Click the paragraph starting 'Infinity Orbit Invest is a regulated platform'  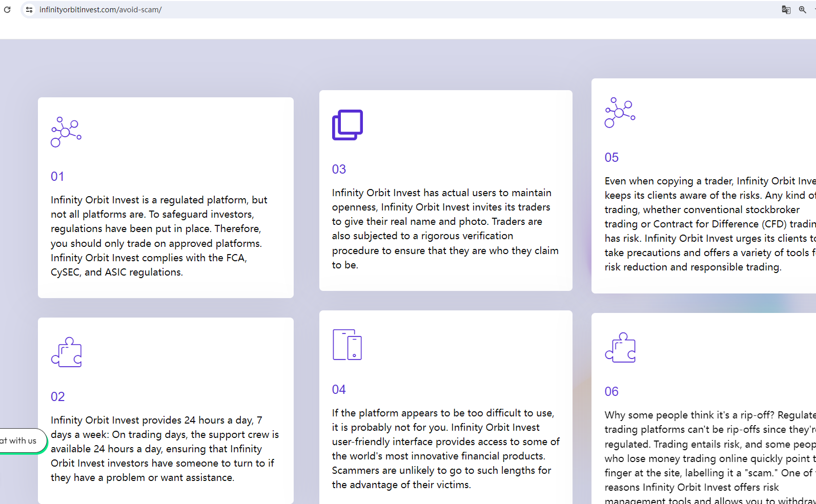pyautogui.click(x=159, y=236)
